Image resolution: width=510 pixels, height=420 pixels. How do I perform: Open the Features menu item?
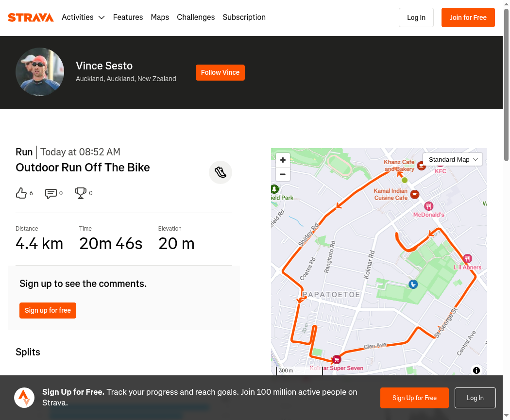[x=128, y=17]
